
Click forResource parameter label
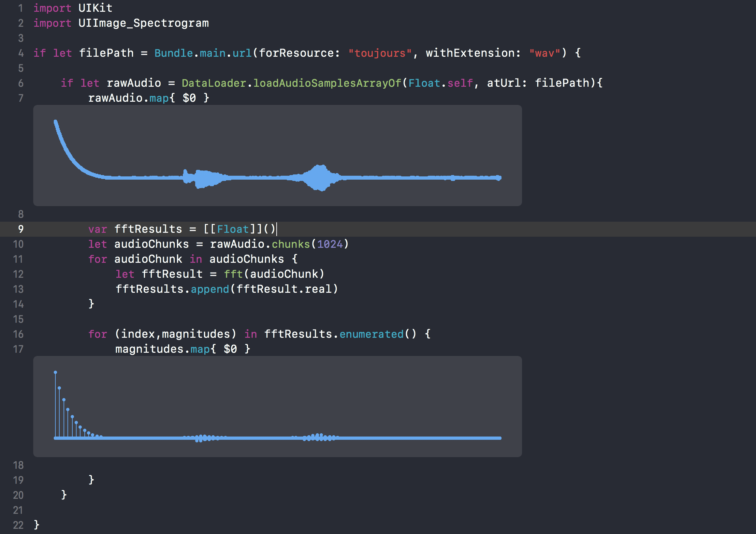299,53
